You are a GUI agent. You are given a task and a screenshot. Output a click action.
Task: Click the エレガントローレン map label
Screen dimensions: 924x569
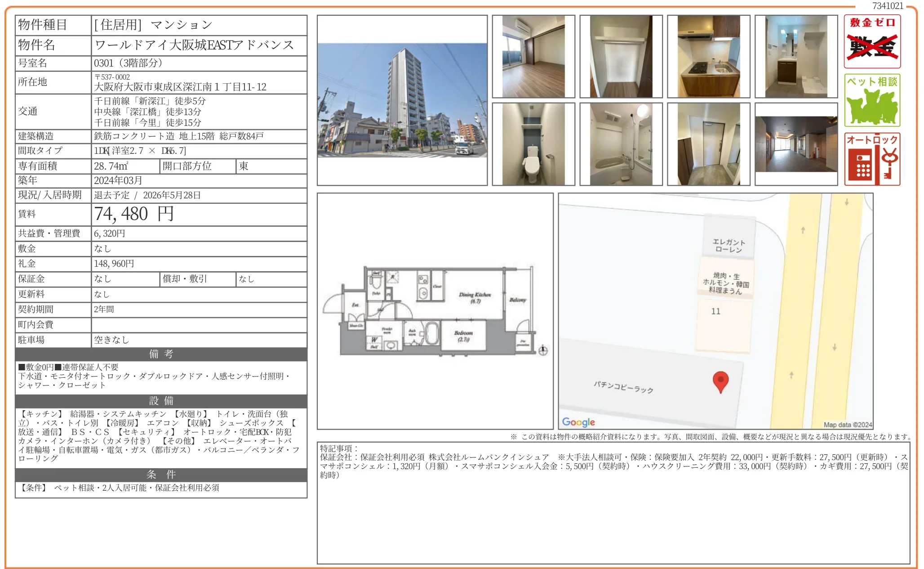729,246
